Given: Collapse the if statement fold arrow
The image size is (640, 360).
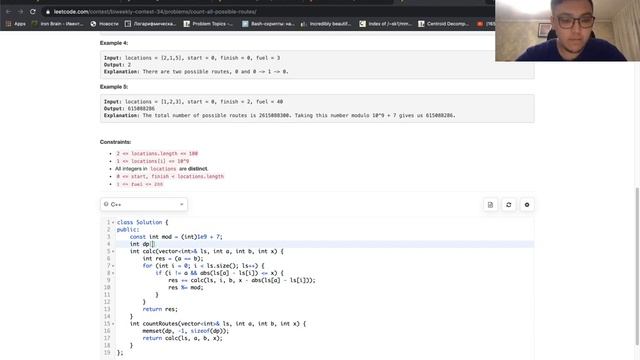Looking at the screenshot, I should (x=113, y=273).
